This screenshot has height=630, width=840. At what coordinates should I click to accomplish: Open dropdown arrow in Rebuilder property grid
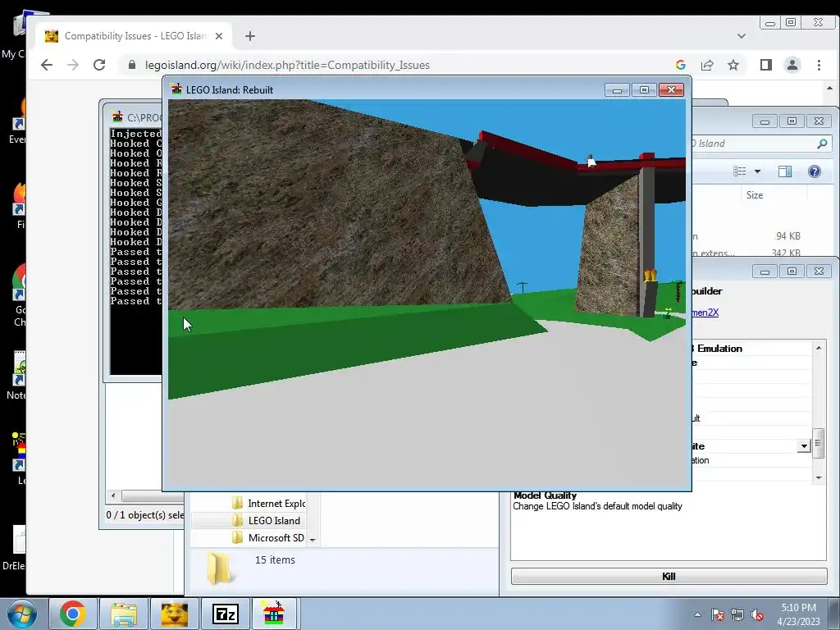(804, 446)
